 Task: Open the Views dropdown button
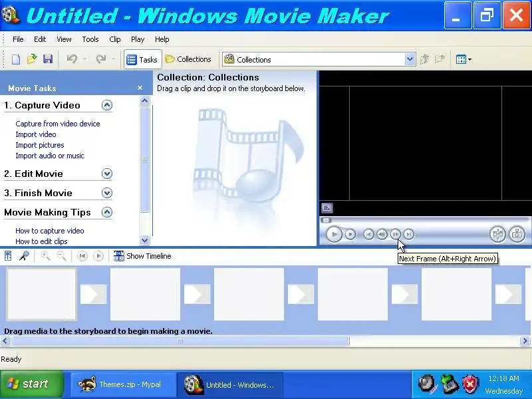click(x=464, y=59)
